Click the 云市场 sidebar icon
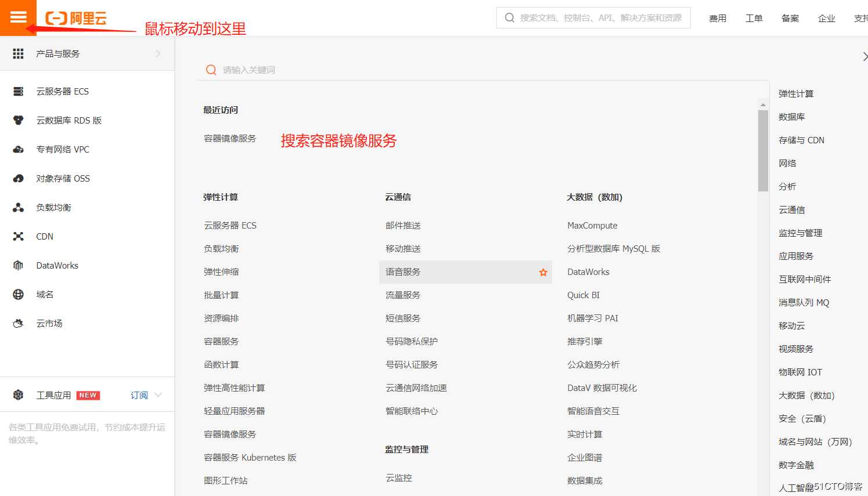 pos(19,323)
